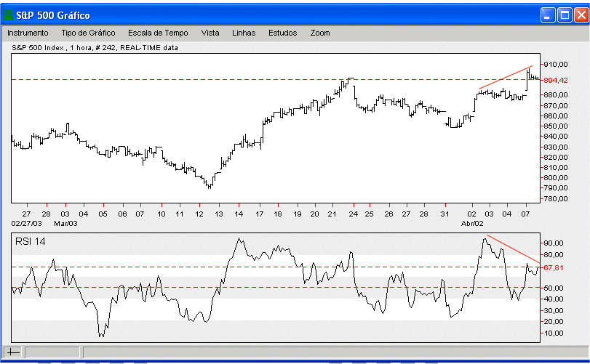
Task: Click the S&P 500 Index chart header text
Action: pos(95,48)
